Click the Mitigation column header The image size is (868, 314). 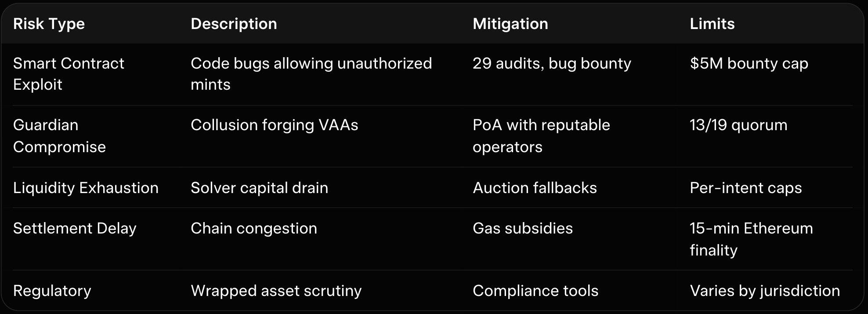pos(510,24)
